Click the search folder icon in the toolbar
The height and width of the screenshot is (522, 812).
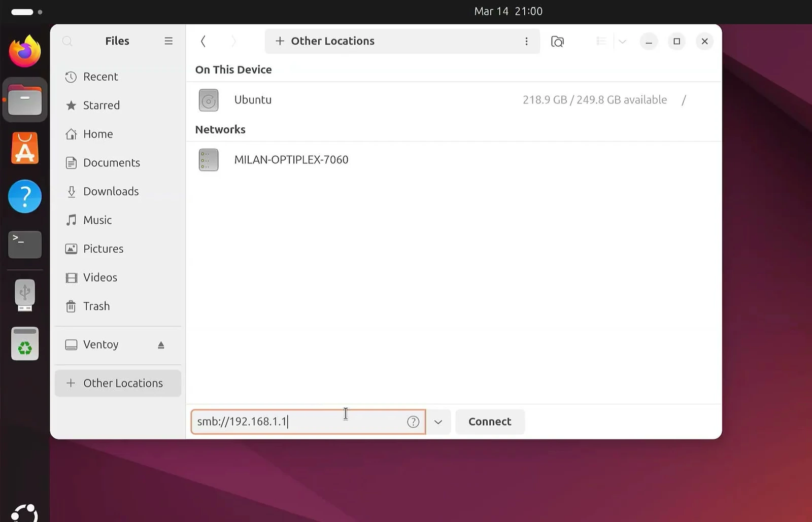click(x=557, y=41)
